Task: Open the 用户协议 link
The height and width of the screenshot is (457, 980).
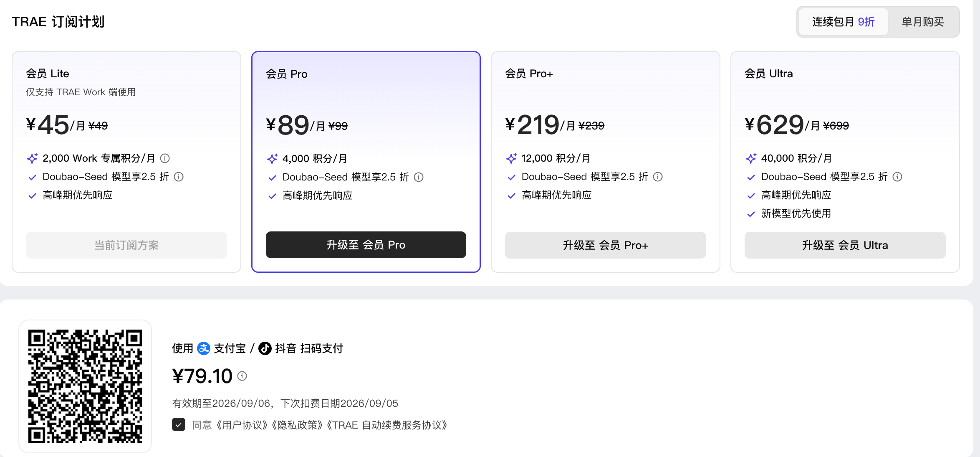Action: tap(242, 425)
